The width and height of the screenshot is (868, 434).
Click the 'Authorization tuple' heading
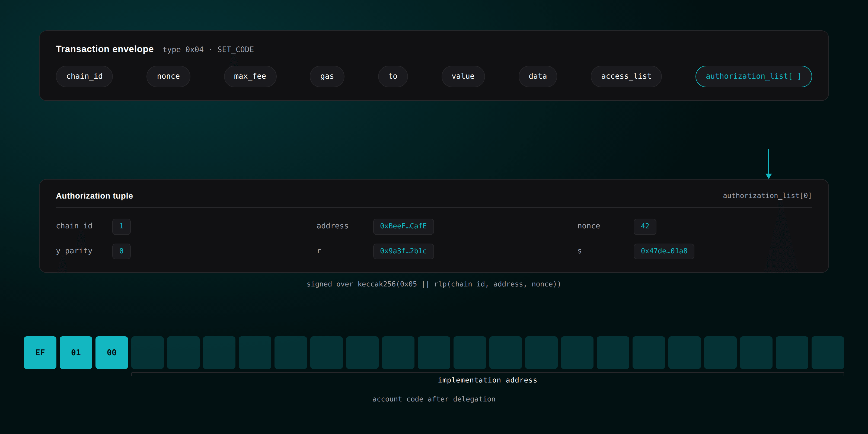[x=94, y=196]
